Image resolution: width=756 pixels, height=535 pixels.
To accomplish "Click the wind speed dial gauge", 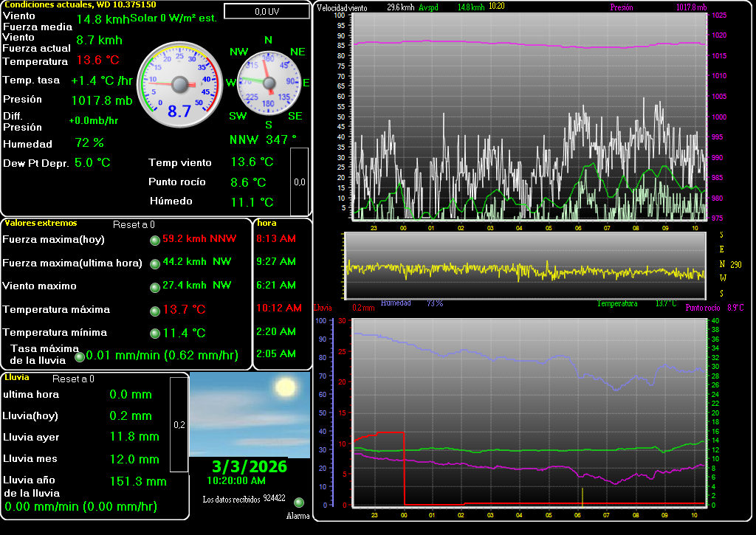I will pyautogui.click(x=179, y=84).
